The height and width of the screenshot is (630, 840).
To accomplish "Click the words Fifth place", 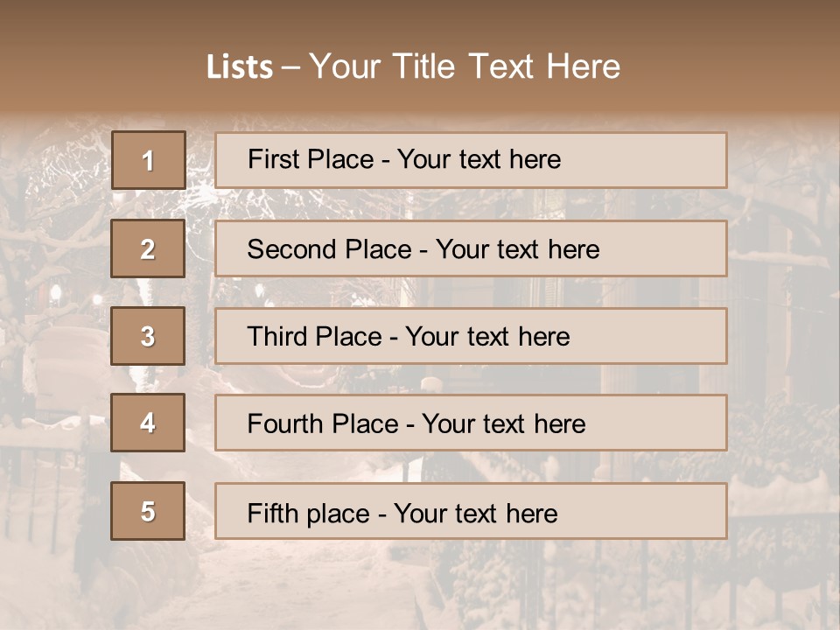I will pos(309,514).
